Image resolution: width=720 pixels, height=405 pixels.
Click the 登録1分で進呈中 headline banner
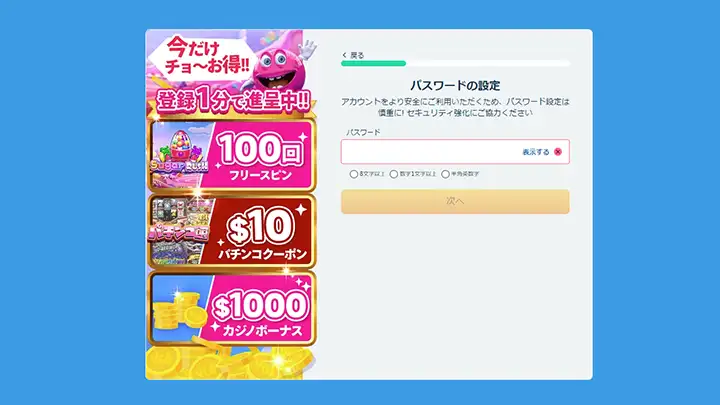232,101
